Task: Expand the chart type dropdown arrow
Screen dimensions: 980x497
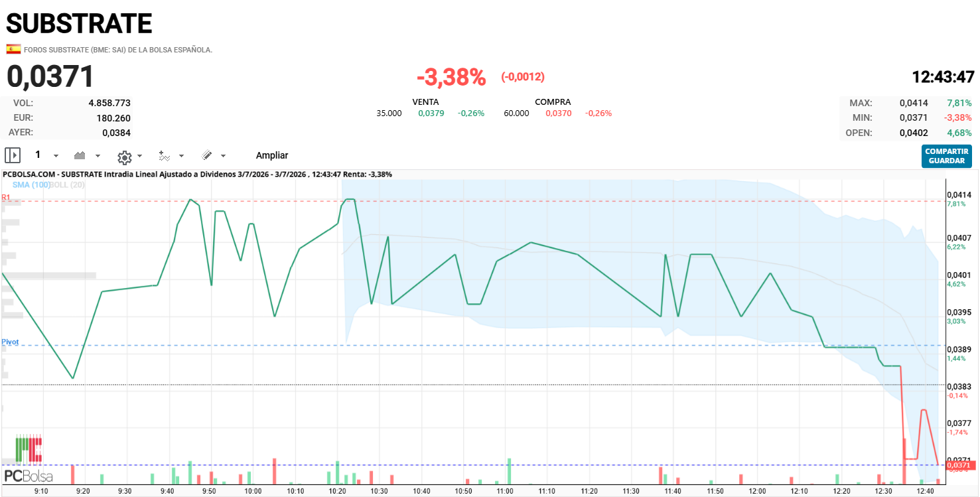Action: tap(98, 156)
